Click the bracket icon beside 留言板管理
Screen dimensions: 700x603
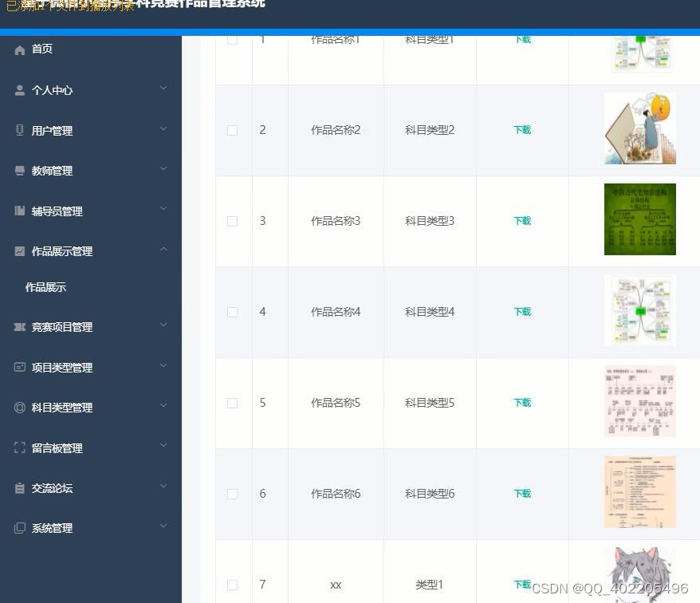pyautogui.click(x=20, y=447)
